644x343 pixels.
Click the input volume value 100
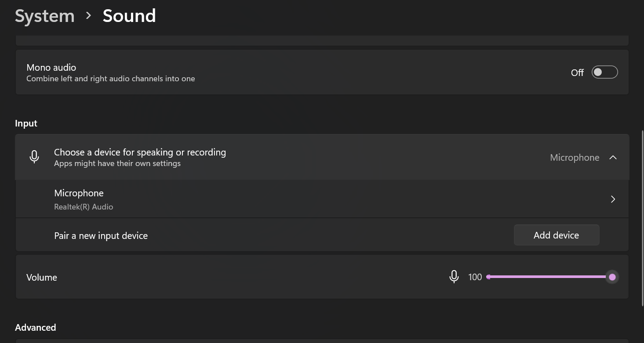(475, 277)
